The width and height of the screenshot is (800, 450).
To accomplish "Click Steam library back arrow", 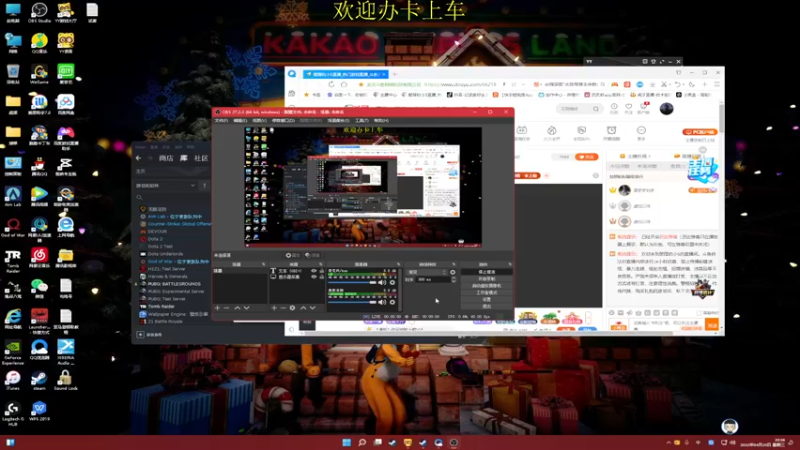I will click(139, 158).
